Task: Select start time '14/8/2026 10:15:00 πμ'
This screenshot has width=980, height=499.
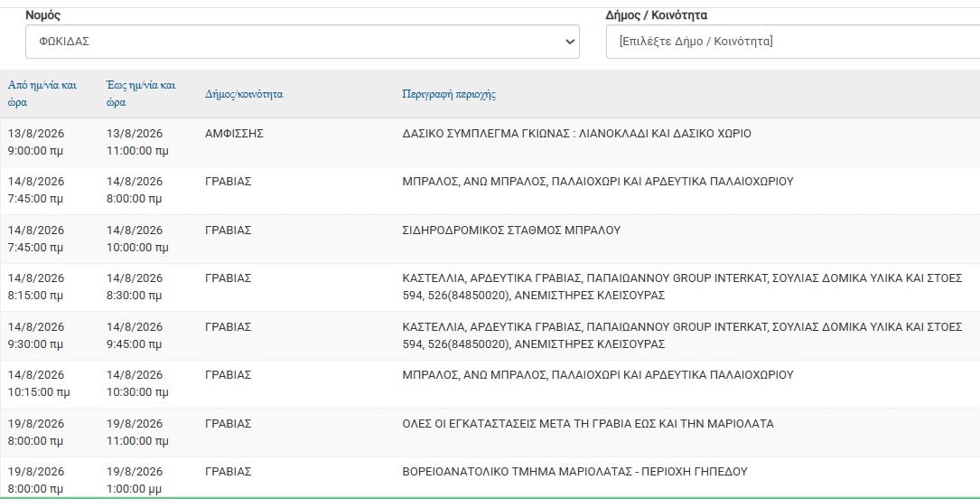Action: [x=39, y=383]
